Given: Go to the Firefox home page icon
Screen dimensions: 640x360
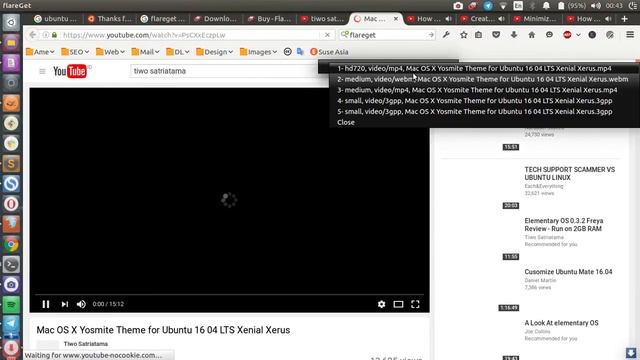Looking at the screenshot, I should [x=531, y=35].
